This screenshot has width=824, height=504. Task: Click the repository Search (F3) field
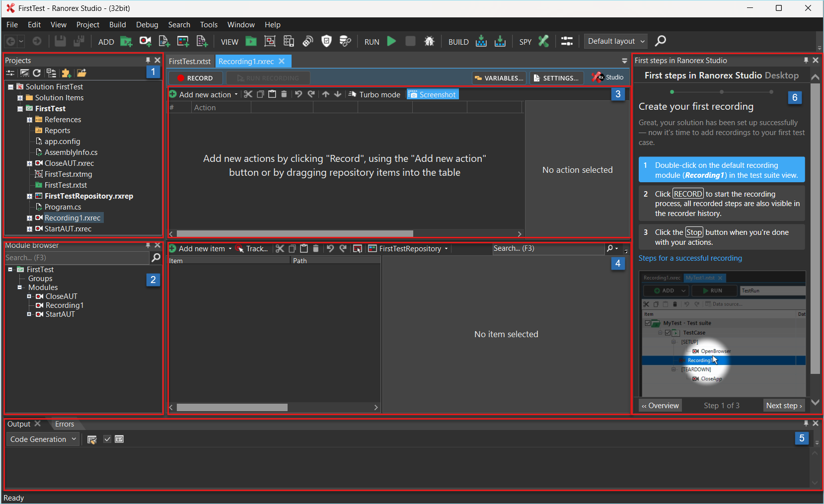pos(548,248)
